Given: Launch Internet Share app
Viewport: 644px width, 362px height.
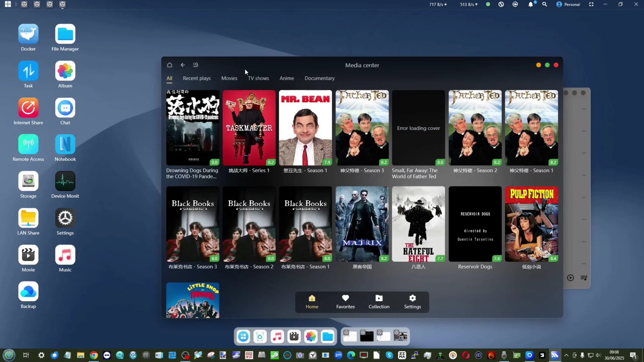Looking at the screenshot, I should 28,108.
